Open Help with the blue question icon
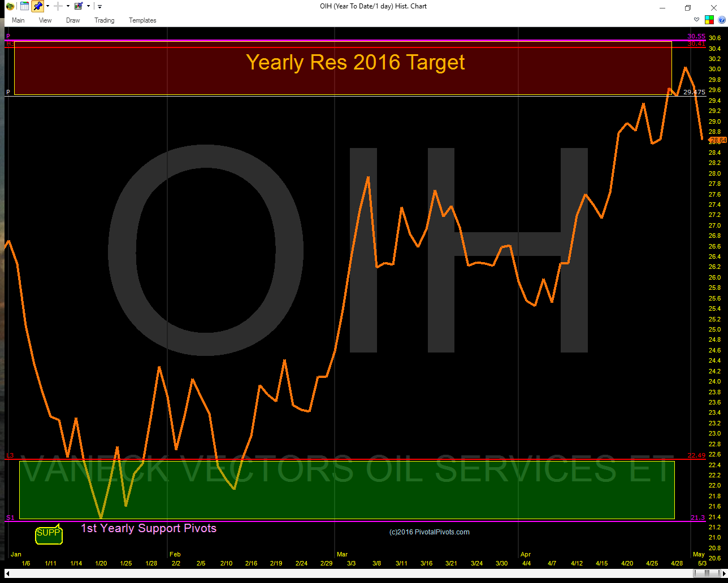This screenshot has height=583, width=728. (x=721, y=20)
